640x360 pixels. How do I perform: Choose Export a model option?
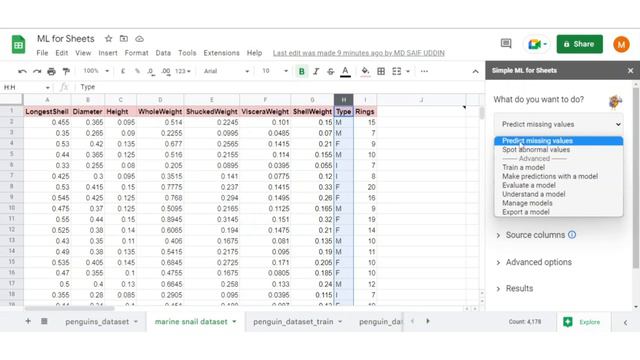coord(526,212)
